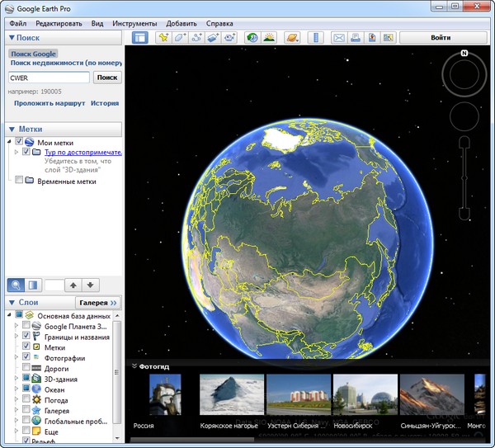
Task: Click the Войти sign-in button
Action: (x=441, y=38)
